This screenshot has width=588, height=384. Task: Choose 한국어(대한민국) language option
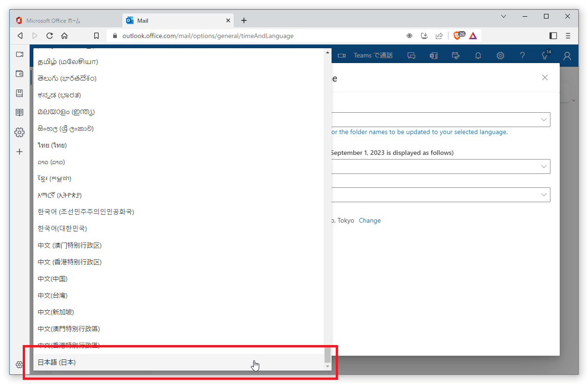62,229
